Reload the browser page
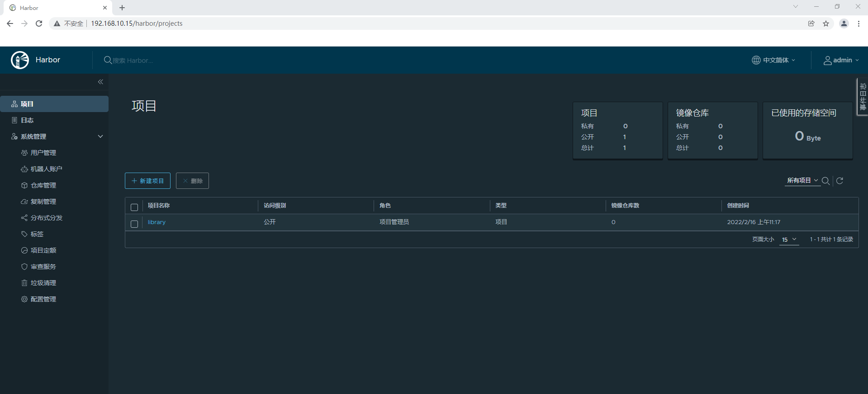This screenshot has width=868, height=394. tap(39, 23)
